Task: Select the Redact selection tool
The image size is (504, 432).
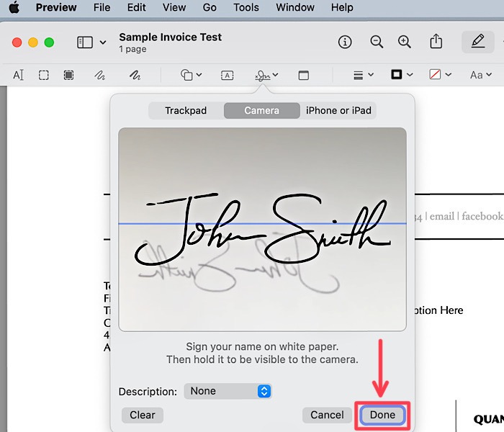Action: point(68,75)
